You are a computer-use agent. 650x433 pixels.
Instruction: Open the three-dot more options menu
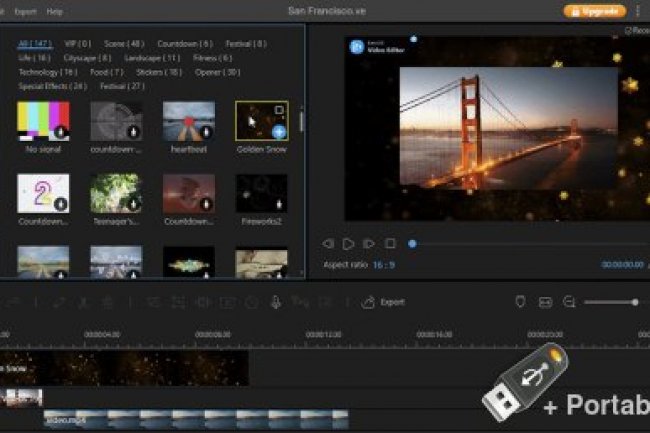[637, 11]
